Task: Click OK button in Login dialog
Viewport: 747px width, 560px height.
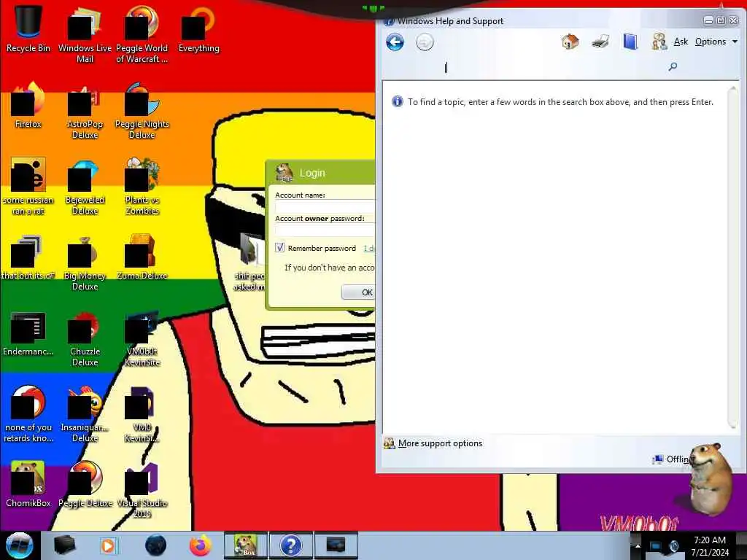Action: point(358,292)
